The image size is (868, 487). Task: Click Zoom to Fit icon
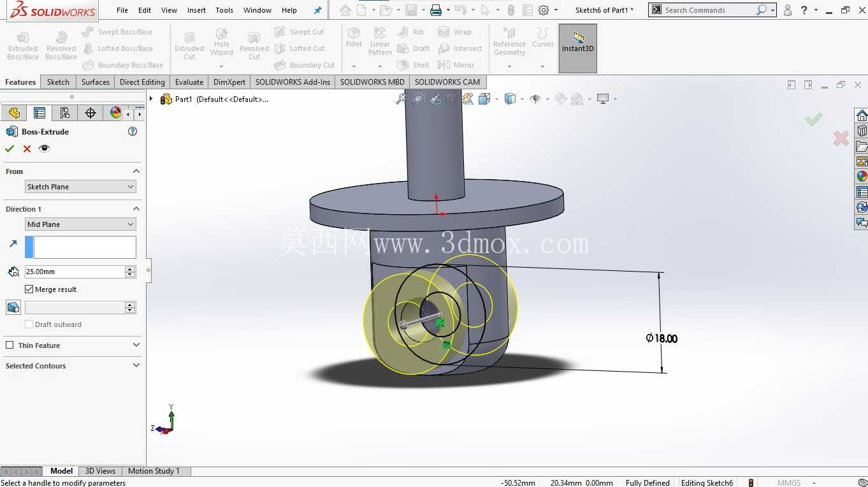point(401,99)
